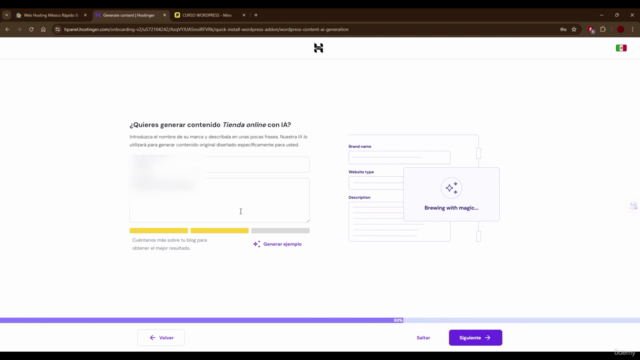Click the description text area
The width and height of the screenshot is (640, 360).
(220, 200)
